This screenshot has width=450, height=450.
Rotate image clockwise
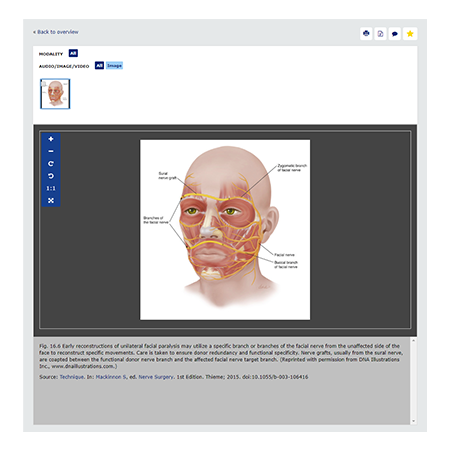(51, 164)
